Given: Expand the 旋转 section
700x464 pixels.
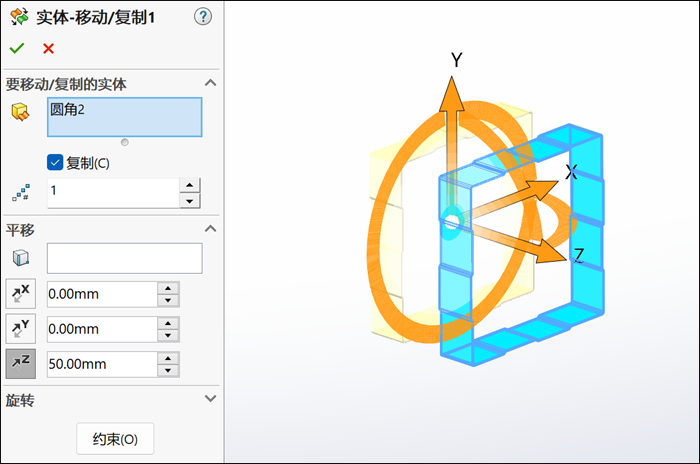Looking at the screenshot, I should click(x=210, y=398).
